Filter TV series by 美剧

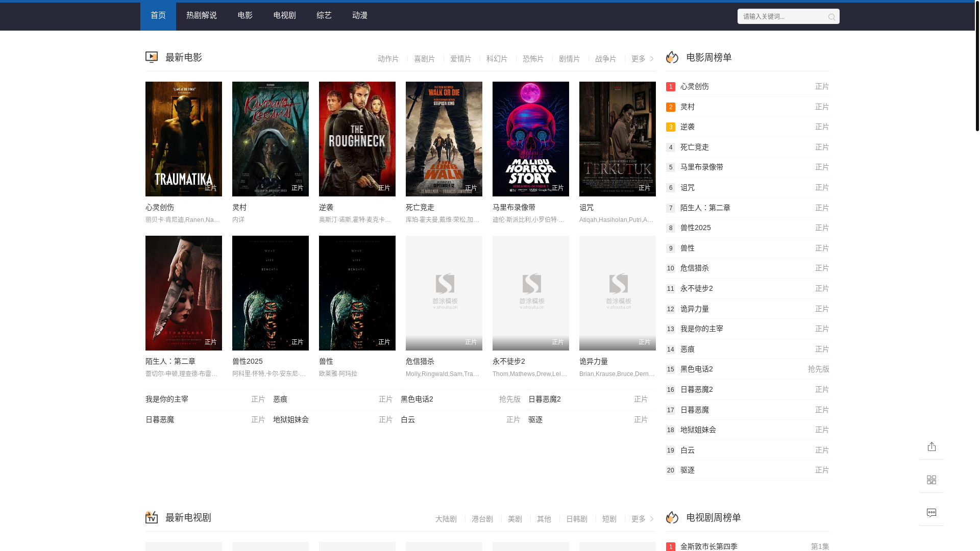click(514, 519)
